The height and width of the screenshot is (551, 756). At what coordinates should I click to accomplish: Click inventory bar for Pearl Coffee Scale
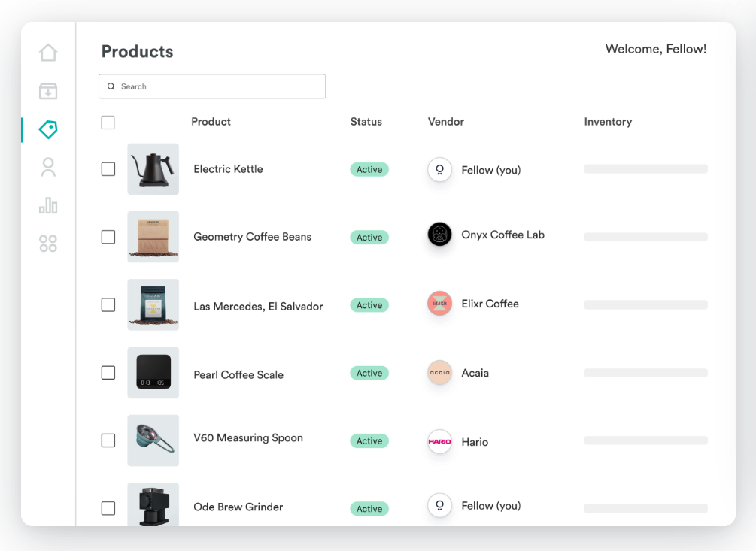(645, 373)
